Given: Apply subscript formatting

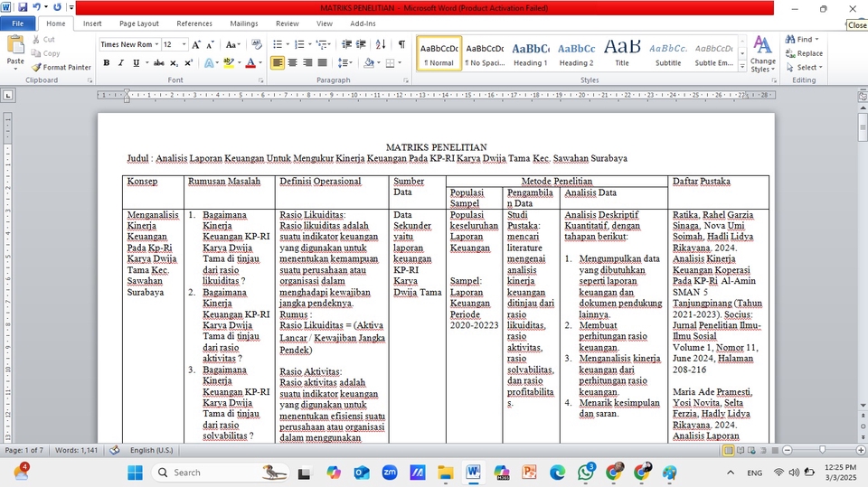Looking at the screenshot, I should [x=174, y=63].
